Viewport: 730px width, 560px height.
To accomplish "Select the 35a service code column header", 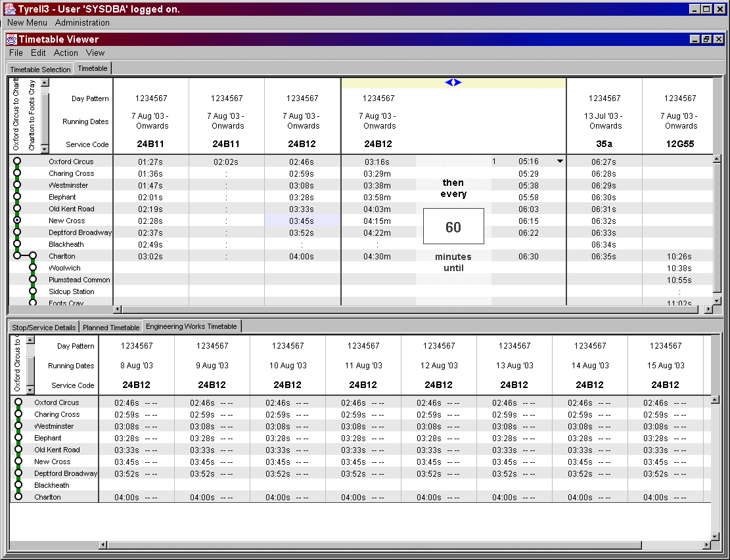I will pyautogui.click(x=604, y=144).
